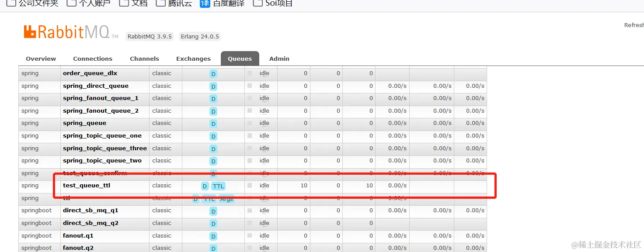This screenshot has height=252, width=644.
Task: Open queue order_queue_dlx
Action: (90, 73)
